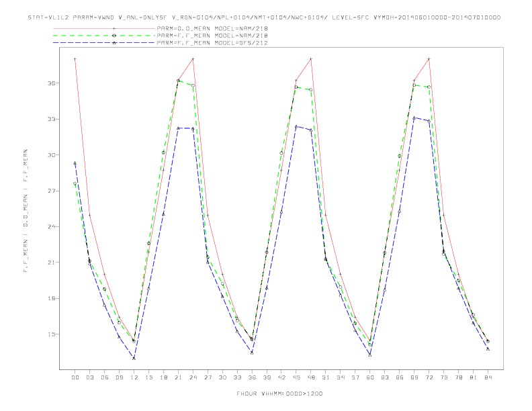Screen dimensions: 532x411
Task: Click x-axis tick label 84
Action: (488, 377)
